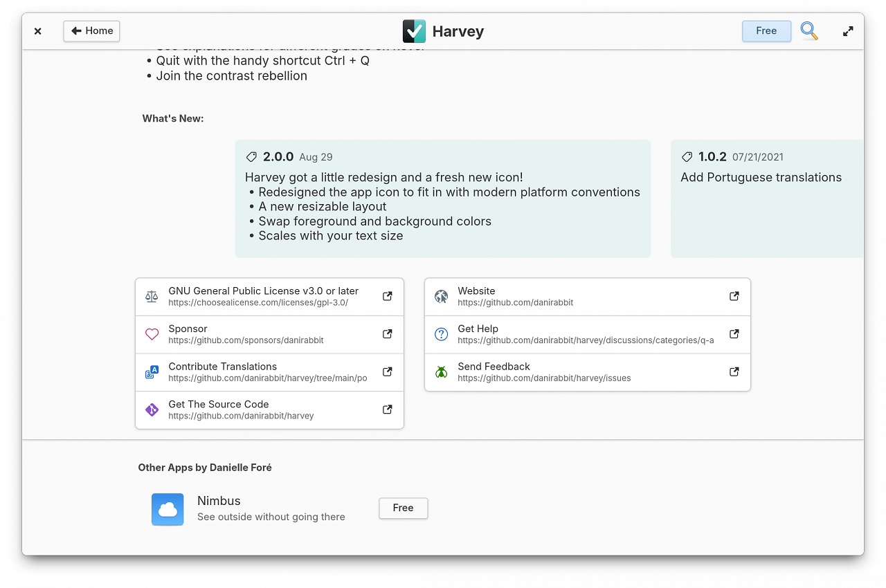Install Nimbus with its Free button
The height and width of the screenshot is (588, 886).
pos(403,508)
